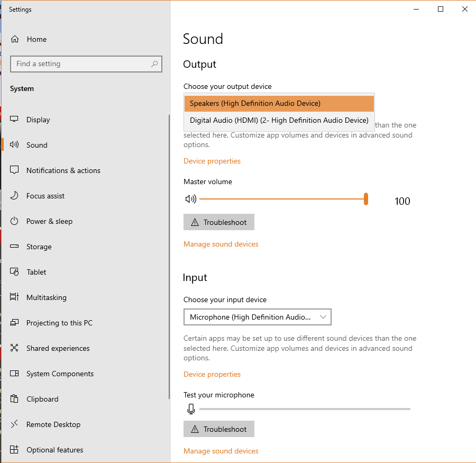Choose Digital Audio (HDMI) output device
Image resolution: width=476 pixels, height=463 pixels.
279,120
